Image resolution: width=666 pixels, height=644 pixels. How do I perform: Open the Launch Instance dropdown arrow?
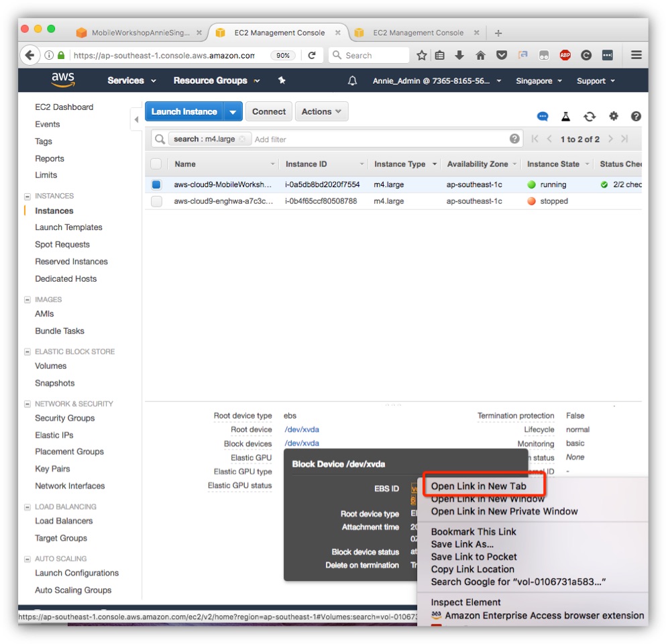(233, 112)
